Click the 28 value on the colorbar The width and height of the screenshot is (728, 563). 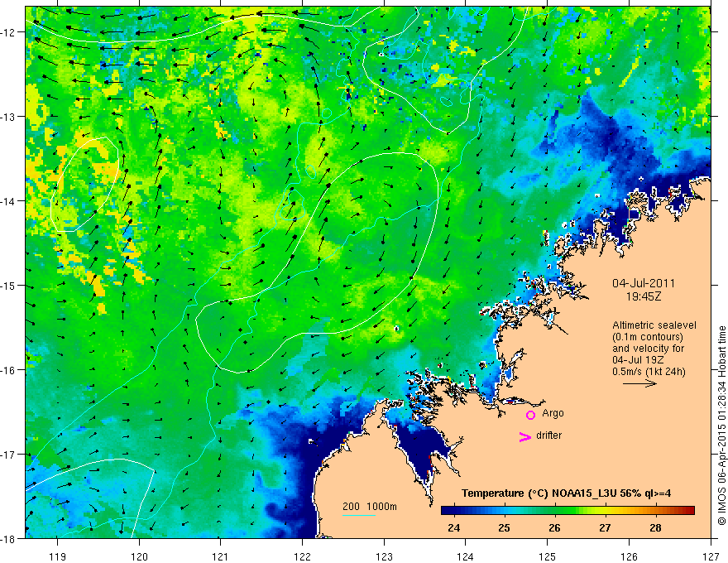click(655, 527)
